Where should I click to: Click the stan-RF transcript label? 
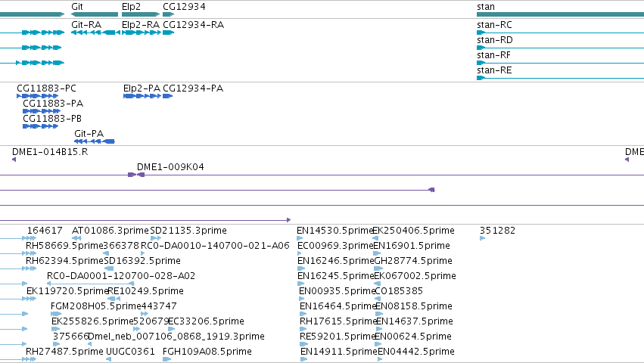pos(493,55)
